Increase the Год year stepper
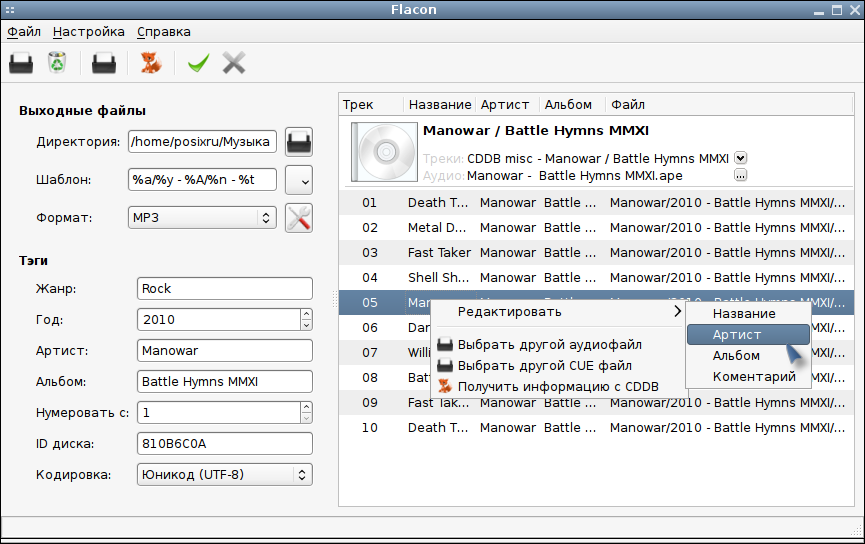This screenshot has width=865, height=544. pyautogui.click(x=306, y=314)
